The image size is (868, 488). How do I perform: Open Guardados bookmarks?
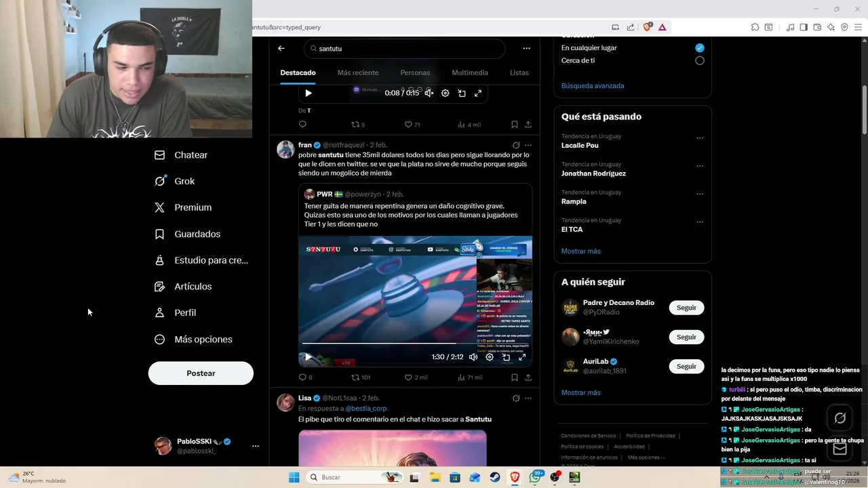[187, 234]
